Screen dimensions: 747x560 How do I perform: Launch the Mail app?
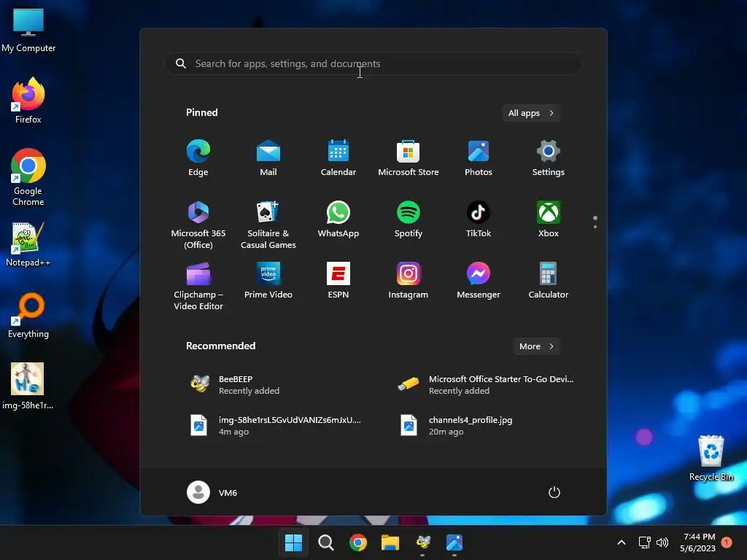[268, 157]
